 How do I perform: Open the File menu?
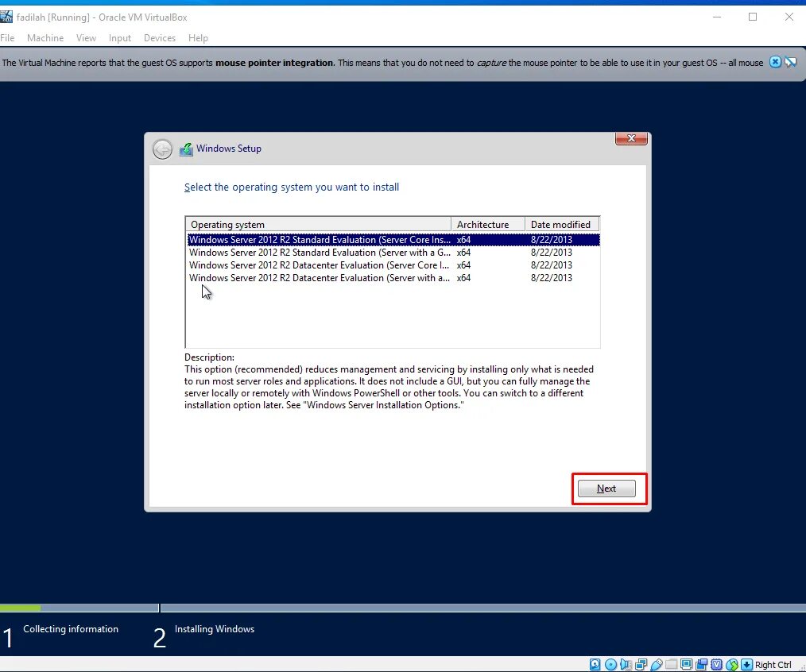click(x=7, y=38)
